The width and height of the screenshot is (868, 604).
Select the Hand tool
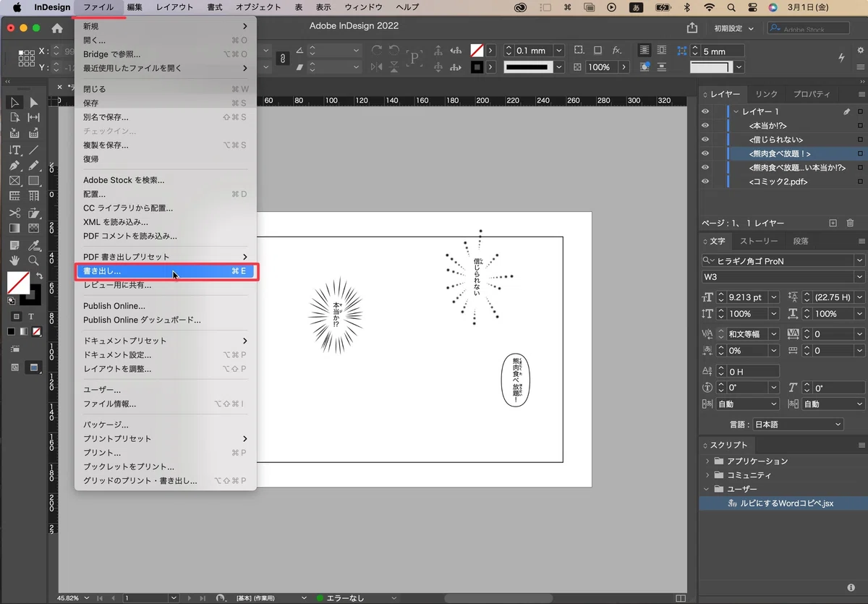click(x=14, y=260)
